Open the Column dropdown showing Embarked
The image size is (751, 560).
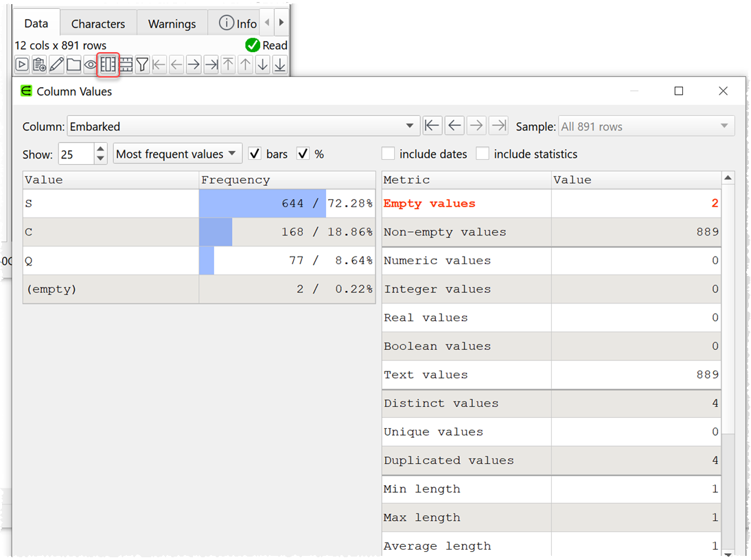coord(409,126)
